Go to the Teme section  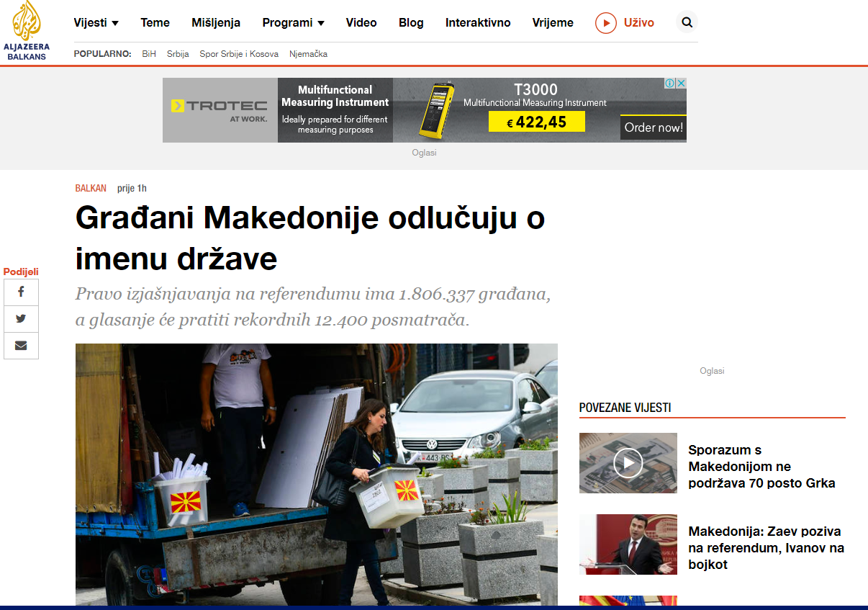click(x=155, y=22)
